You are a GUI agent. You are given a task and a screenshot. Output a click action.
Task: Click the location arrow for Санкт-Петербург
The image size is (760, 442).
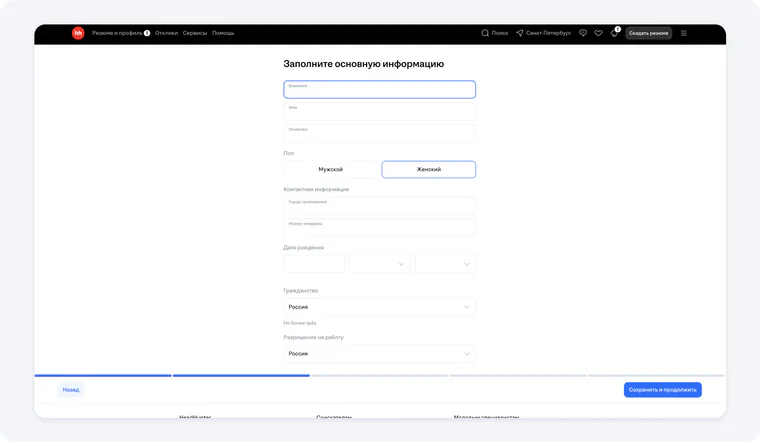[x=520, y=33]
